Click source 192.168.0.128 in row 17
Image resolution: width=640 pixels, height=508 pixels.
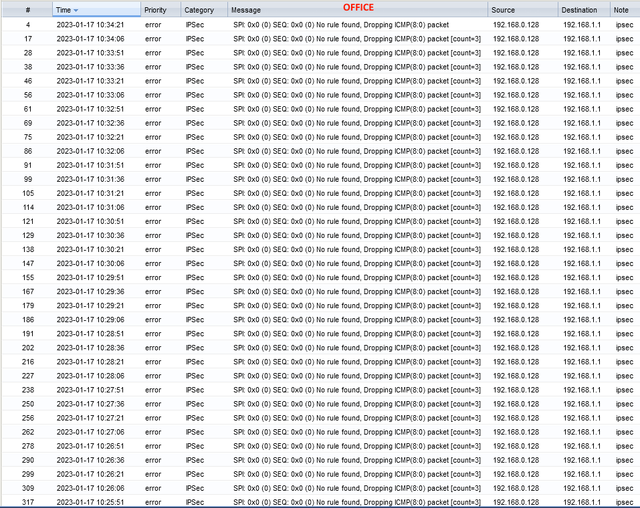pos(516,39)
